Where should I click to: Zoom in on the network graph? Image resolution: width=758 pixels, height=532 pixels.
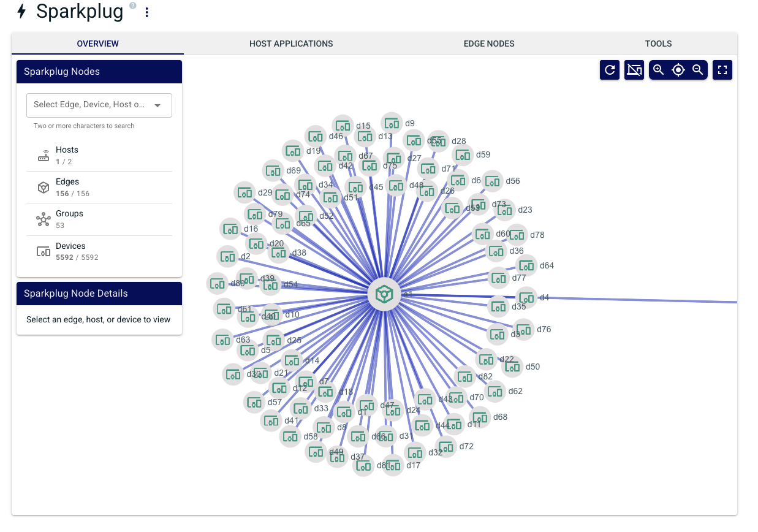point(659,70)
